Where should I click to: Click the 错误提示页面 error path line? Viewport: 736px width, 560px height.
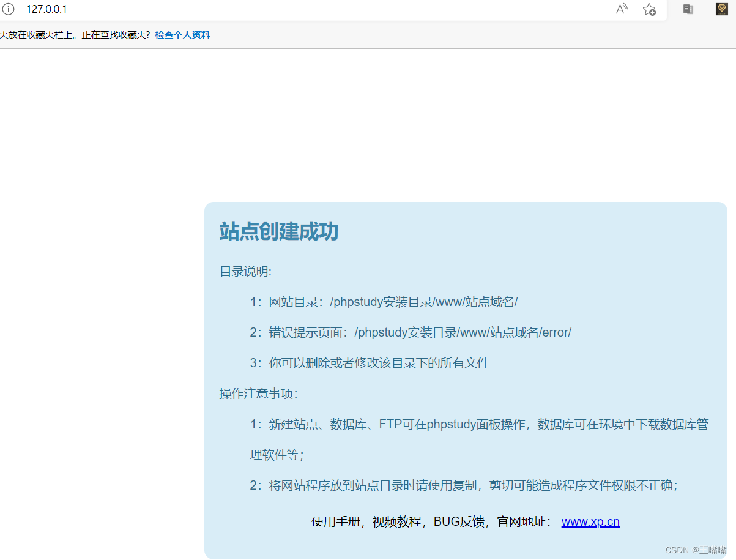coord(411,332)
